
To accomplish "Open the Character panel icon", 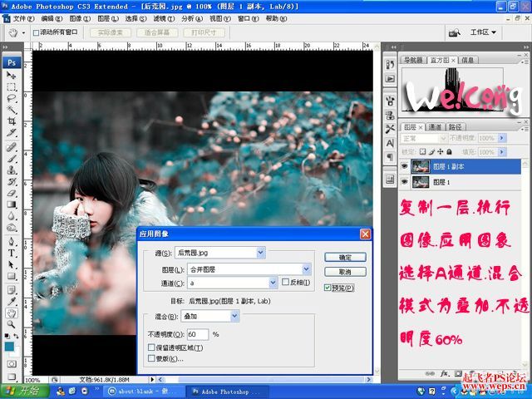I will (x=391, y=141).
